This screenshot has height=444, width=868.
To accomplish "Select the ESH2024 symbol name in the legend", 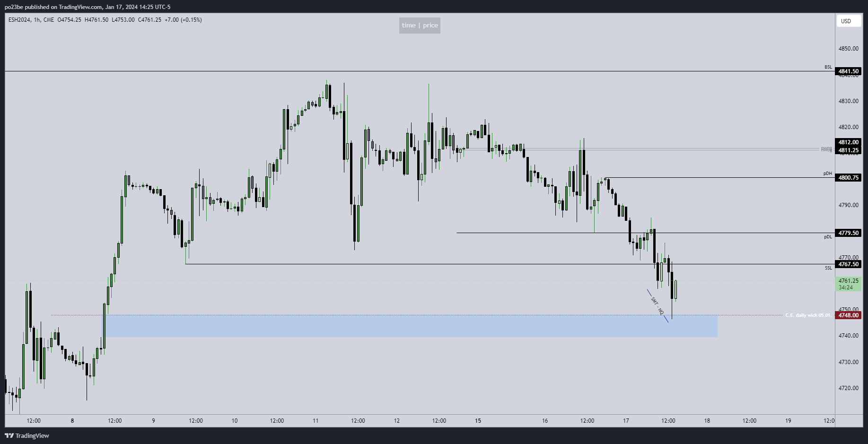I will [x=19, y=20].
